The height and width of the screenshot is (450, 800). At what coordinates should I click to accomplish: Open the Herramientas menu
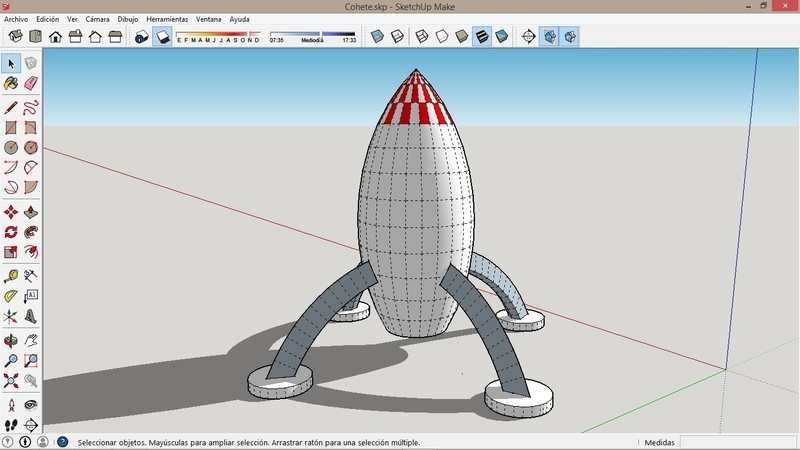pos(166,19)
